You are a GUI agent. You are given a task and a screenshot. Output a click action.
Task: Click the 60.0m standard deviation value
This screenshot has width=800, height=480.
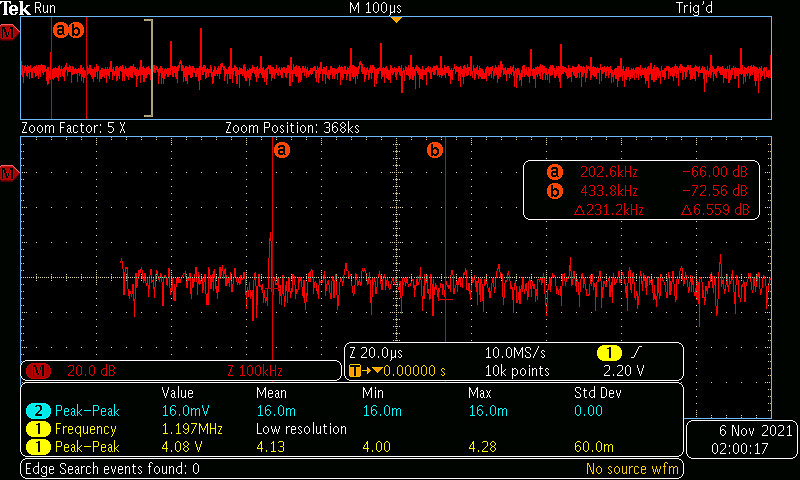click(594, 447)
